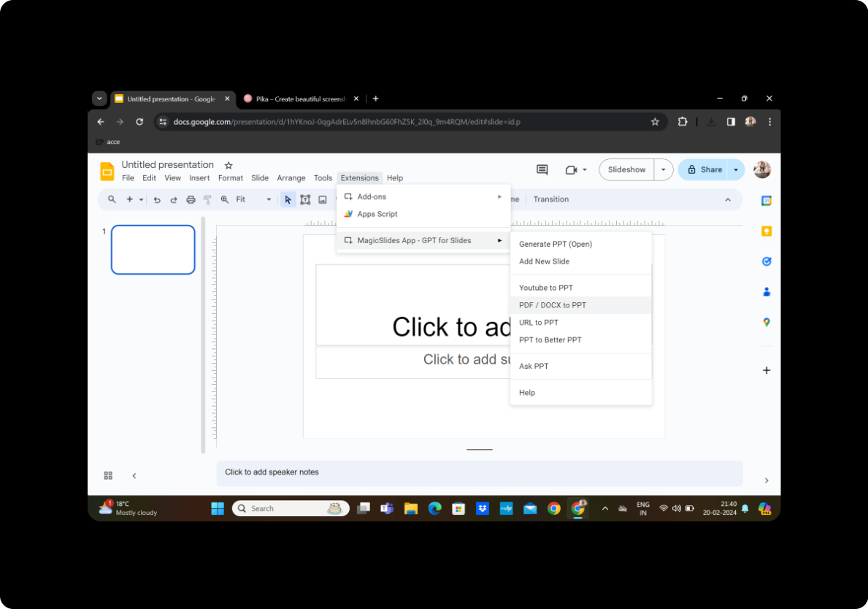Image resolution: width=868 pixels, height=609 pixels.
Task: Open the Google Tasks sidebar icon
Action: (766, 261)
